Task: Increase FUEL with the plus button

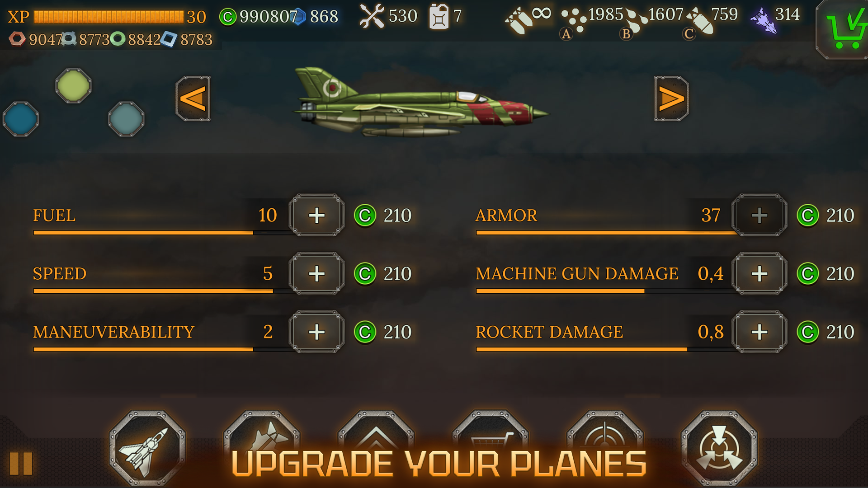Action: point(316,215)
